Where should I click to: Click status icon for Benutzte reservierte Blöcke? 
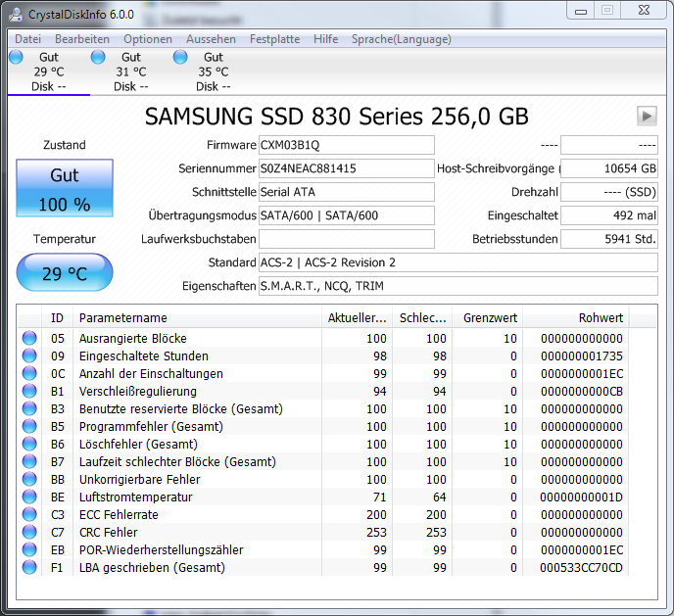pyautogui.click(x=29, y=408)
